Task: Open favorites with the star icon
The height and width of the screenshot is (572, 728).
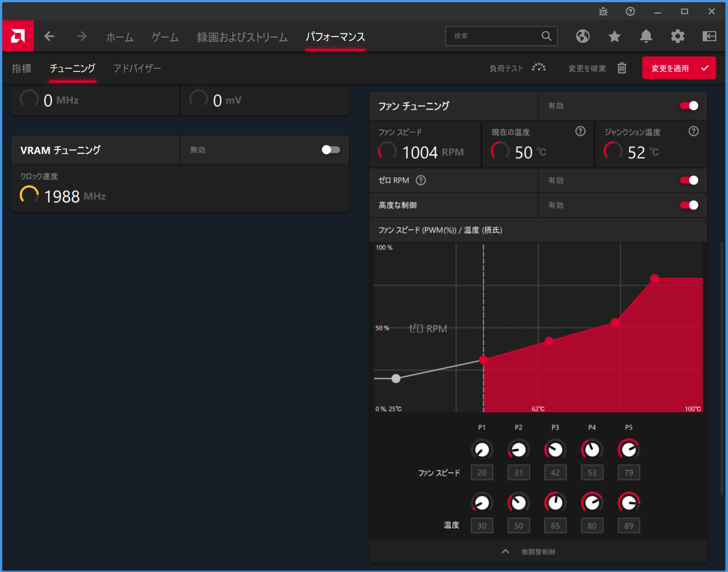Action: tap(614, 36)
